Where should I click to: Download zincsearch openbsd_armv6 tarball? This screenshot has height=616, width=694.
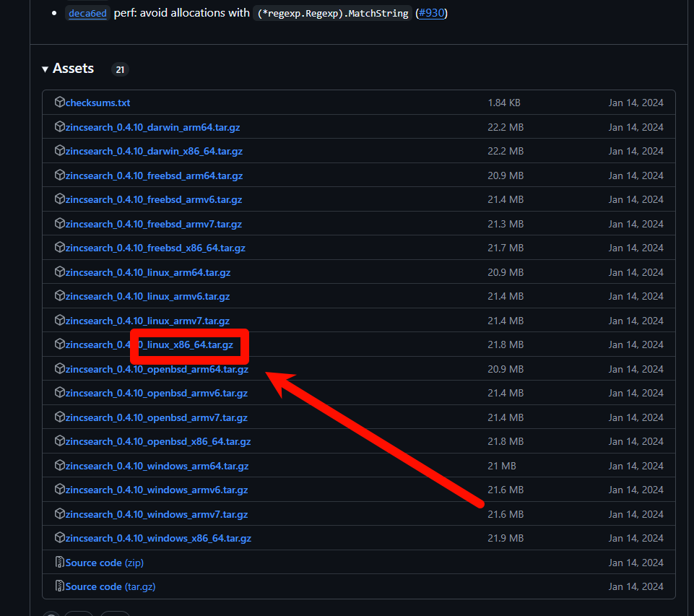click(x=156, y=394)
